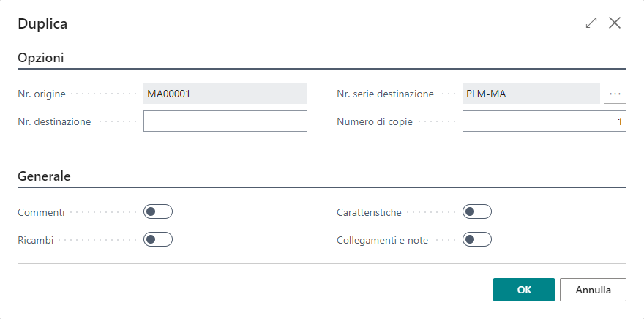Click the Duplica dialog title
644x319 pixels.
point(42,24)
